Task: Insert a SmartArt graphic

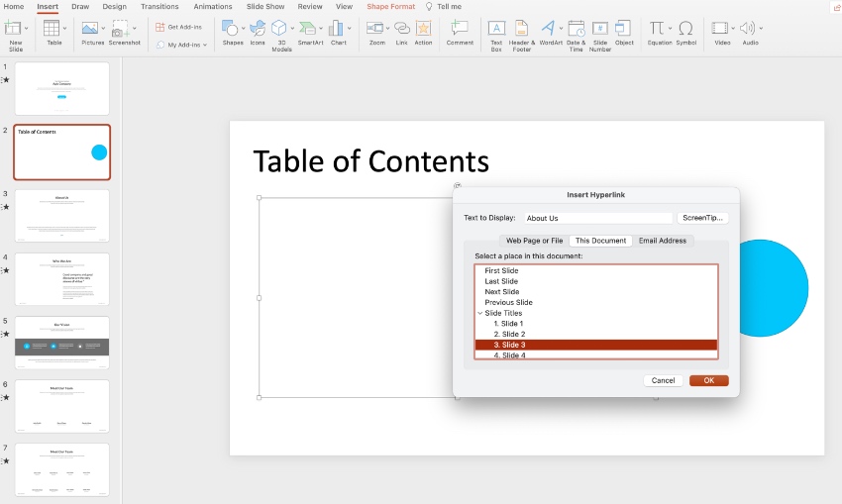Action: coord(309,29)
